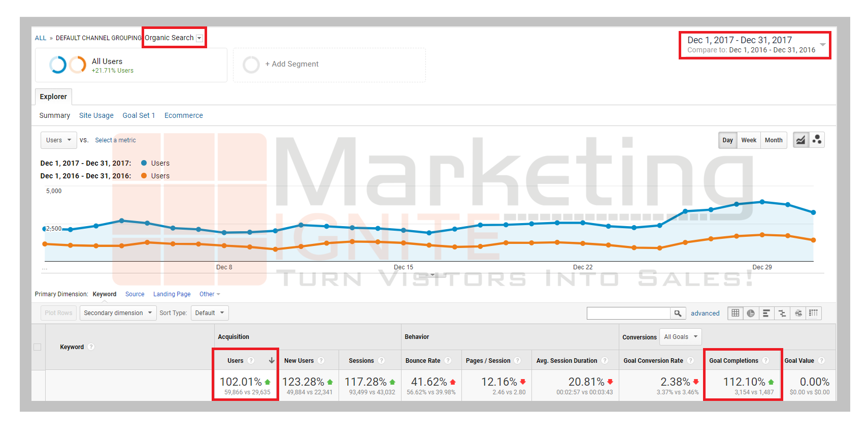The width and height of the screenshot is (868, 437).
Task: Switch to line chart view
Action: 800,140
